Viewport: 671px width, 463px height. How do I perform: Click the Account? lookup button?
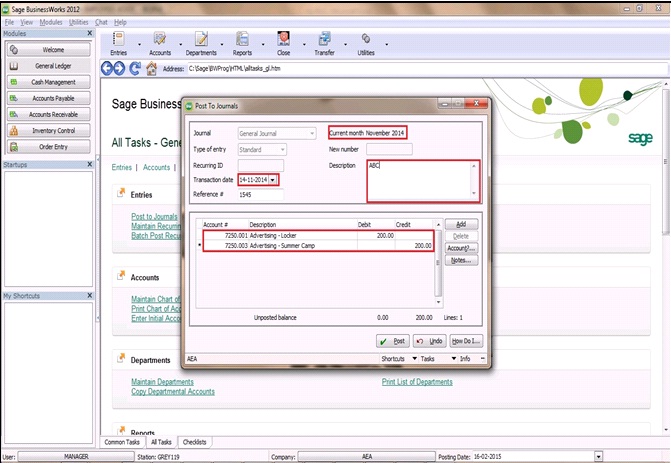[461, 248]
